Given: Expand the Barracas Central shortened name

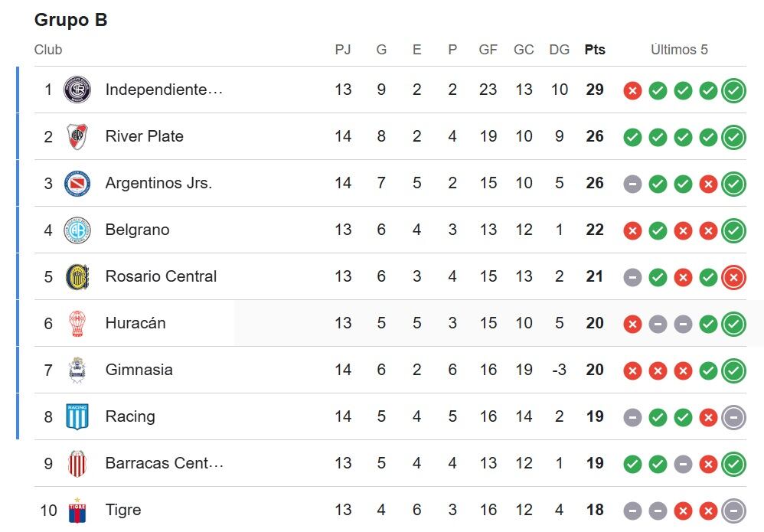Looking at the screenshot, I should click(x=164, y=463).
